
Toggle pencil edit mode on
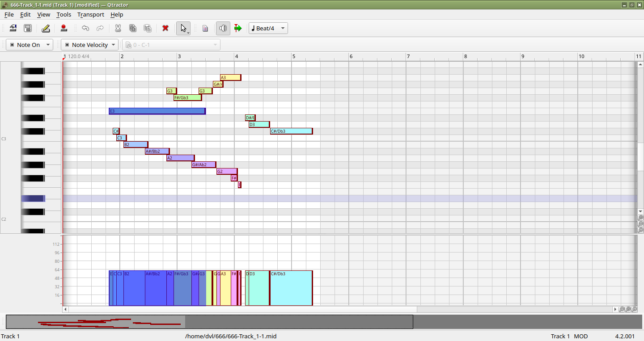click(46, 28)
